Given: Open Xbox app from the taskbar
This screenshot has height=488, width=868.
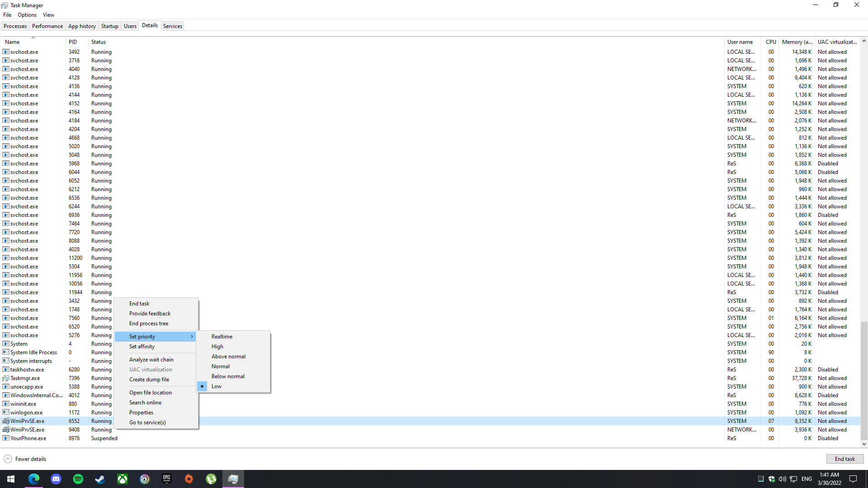Looking at the screenshot, I should pyautogui.click(x=123, y=479).
